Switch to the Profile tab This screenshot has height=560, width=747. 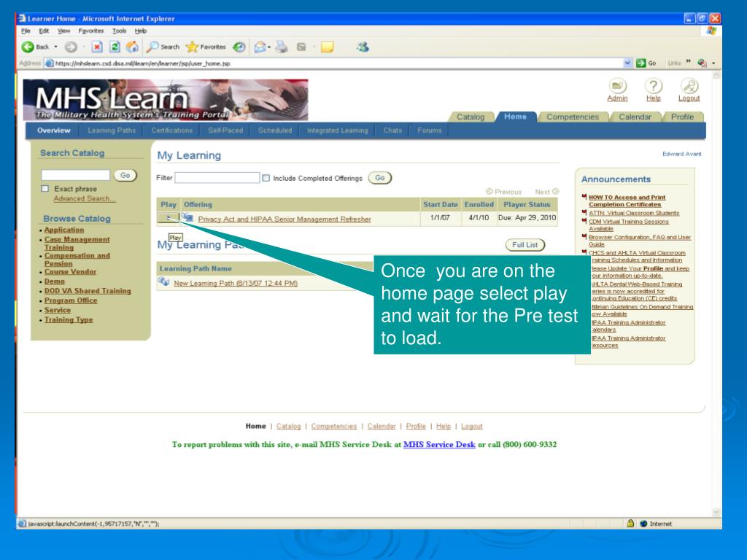[682, 117]
